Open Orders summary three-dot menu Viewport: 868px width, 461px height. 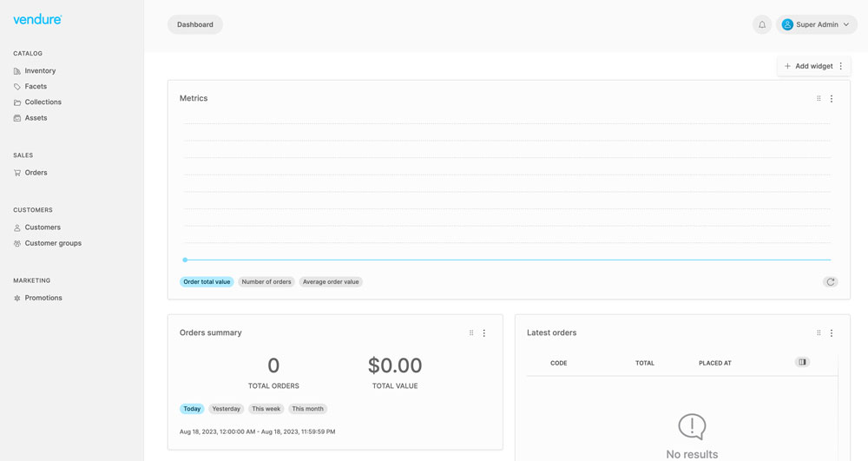[x=484, y=333]
